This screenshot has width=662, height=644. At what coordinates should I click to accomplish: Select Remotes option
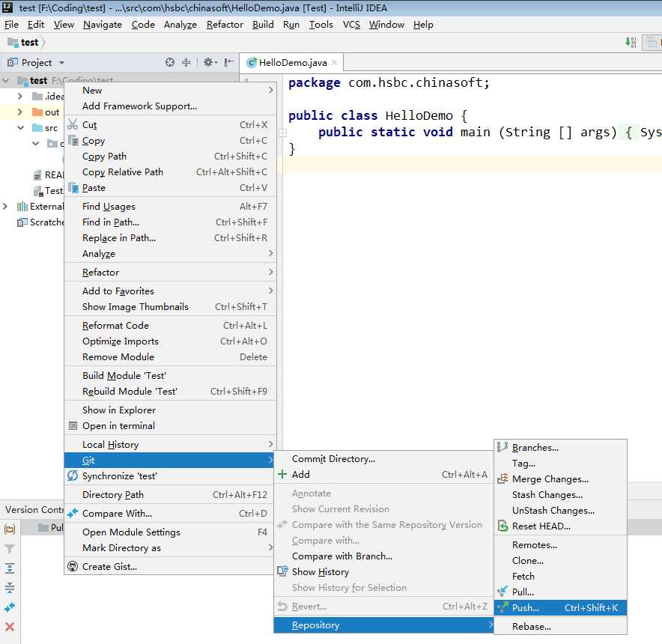coord(560,544)
